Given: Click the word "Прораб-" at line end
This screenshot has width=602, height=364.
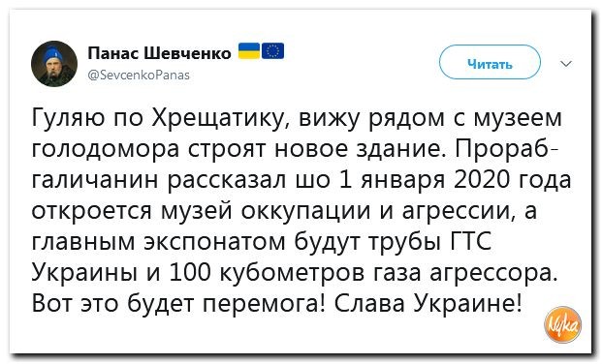Looking at the screenshot, I should (x=507, y=150).
